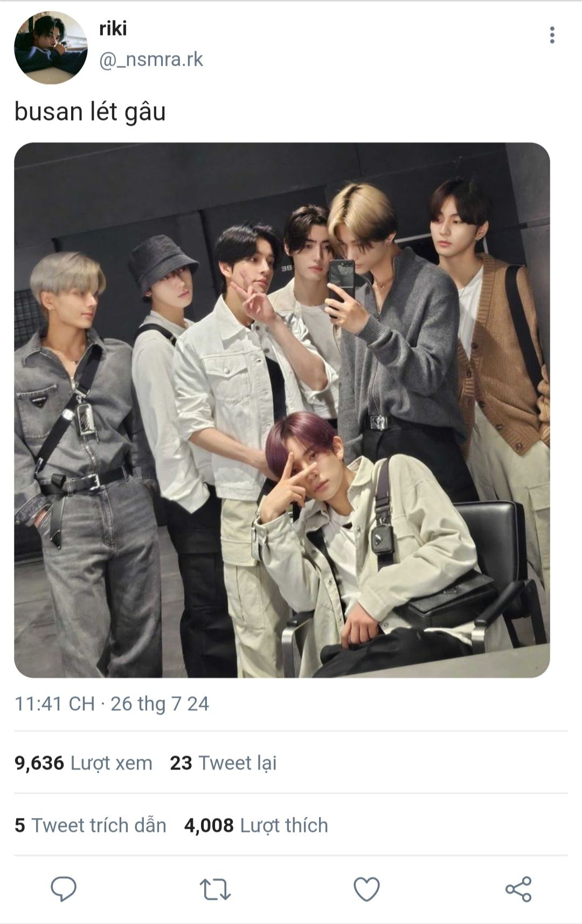Open the attached group photo
This screenshot has height=924, width=582.
[x=282, y=410]
